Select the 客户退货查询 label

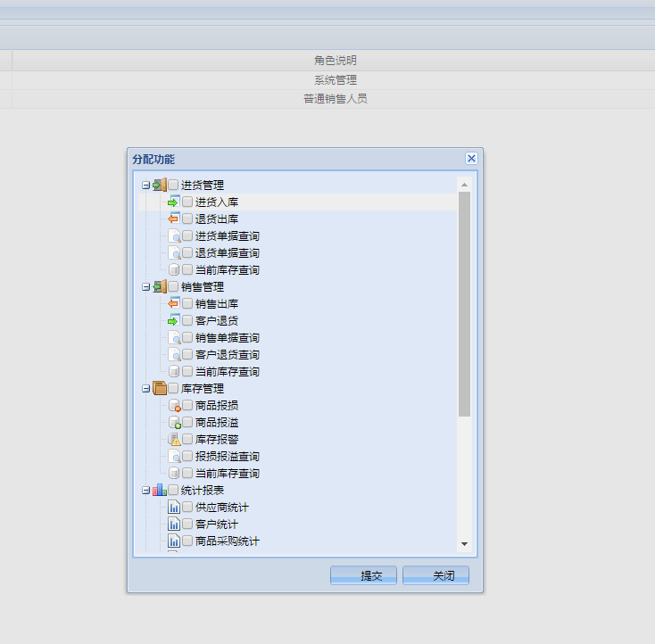pos(228,355)
